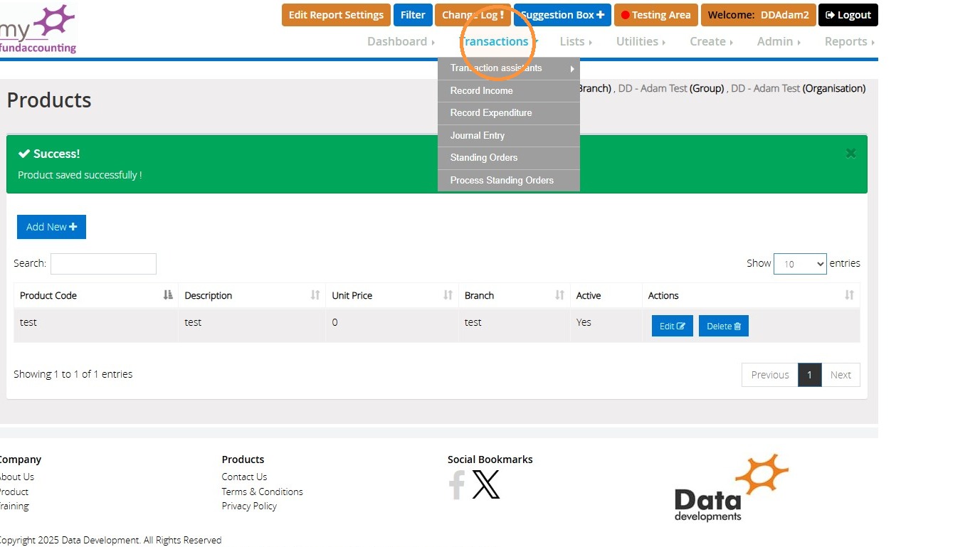This screenshot has height=547, width=980.
Task: Open the Lists menu
Action: [576, 41]
